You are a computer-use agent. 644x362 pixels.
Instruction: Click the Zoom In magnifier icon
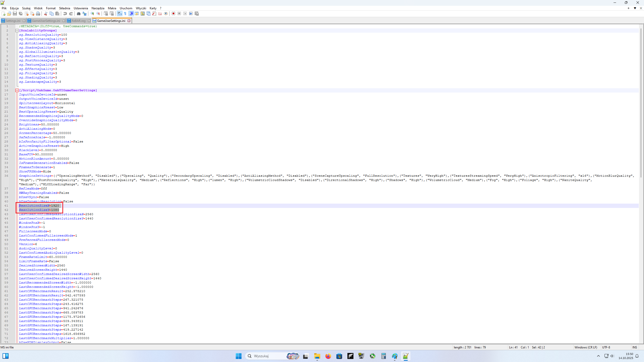click(92, 14)
